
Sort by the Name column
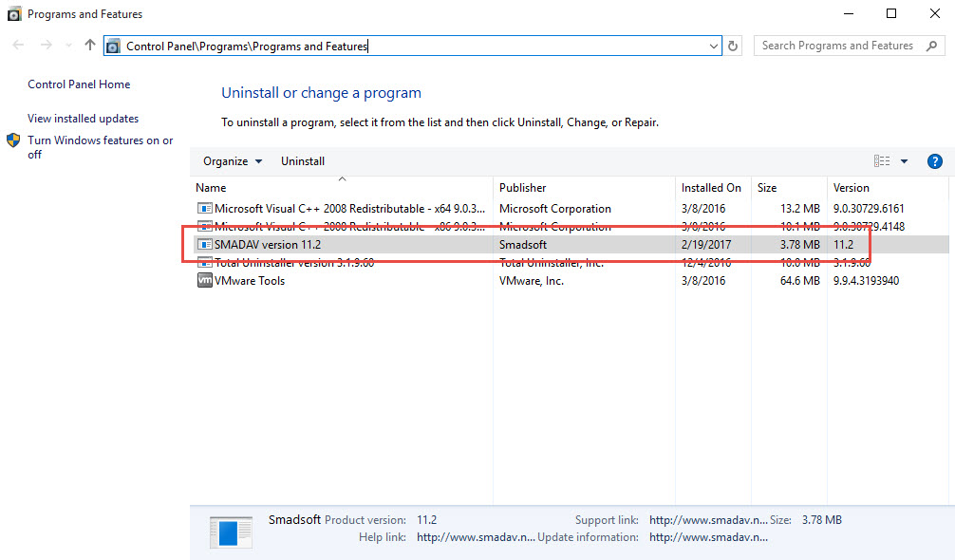click(342, 188)
